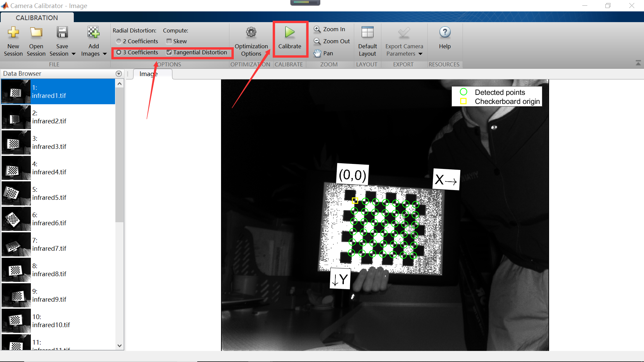The image size is (644, 362).
Task: Expand the Save Session dropdown arrow
Action: pyautogui.click(x=73, y=54)
